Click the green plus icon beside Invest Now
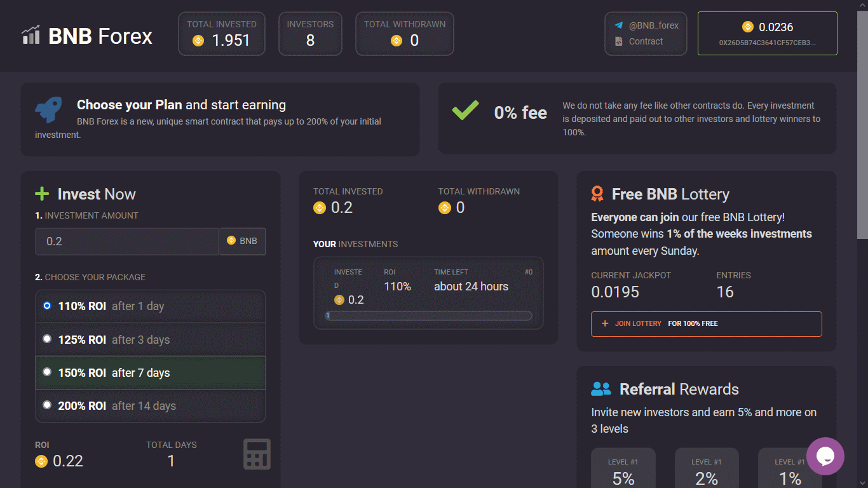The height and width of the screenshot is (488, 868). (x=41, y=194)
